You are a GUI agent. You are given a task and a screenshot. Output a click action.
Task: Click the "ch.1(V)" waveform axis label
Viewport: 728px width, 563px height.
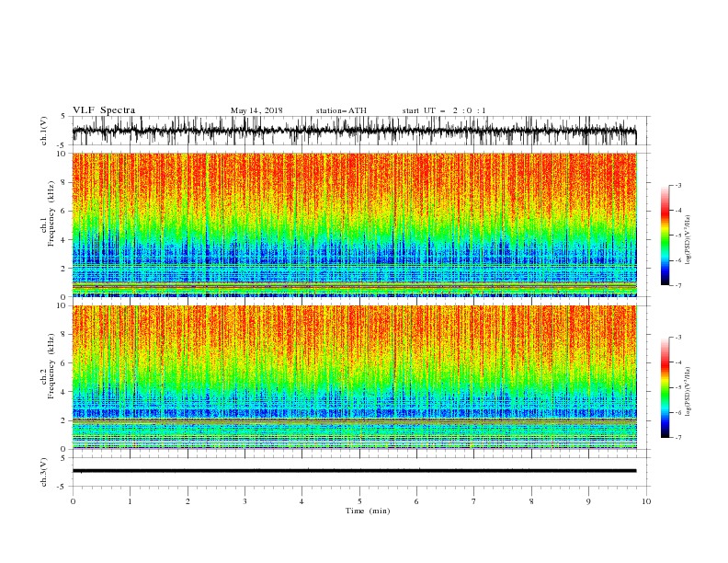click(x=44, y=131)
